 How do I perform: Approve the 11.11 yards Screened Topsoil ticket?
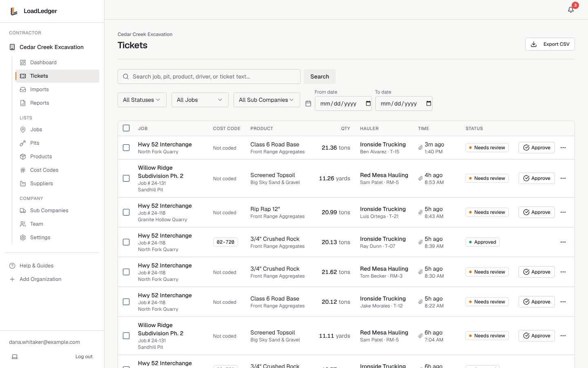(x=537, y=336)
